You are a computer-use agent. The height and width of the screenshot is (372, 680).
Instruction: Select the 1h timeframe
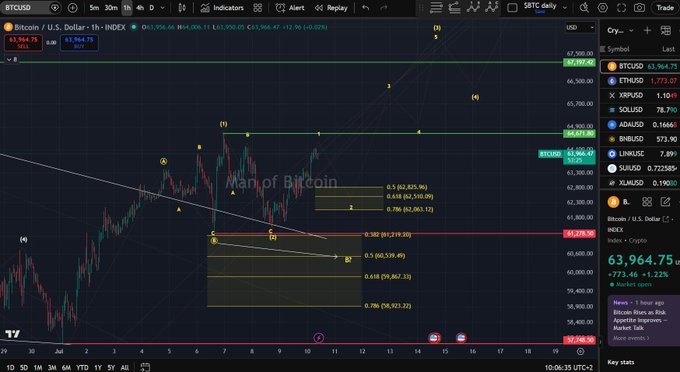pyautogui.click(x=127, y=8)
